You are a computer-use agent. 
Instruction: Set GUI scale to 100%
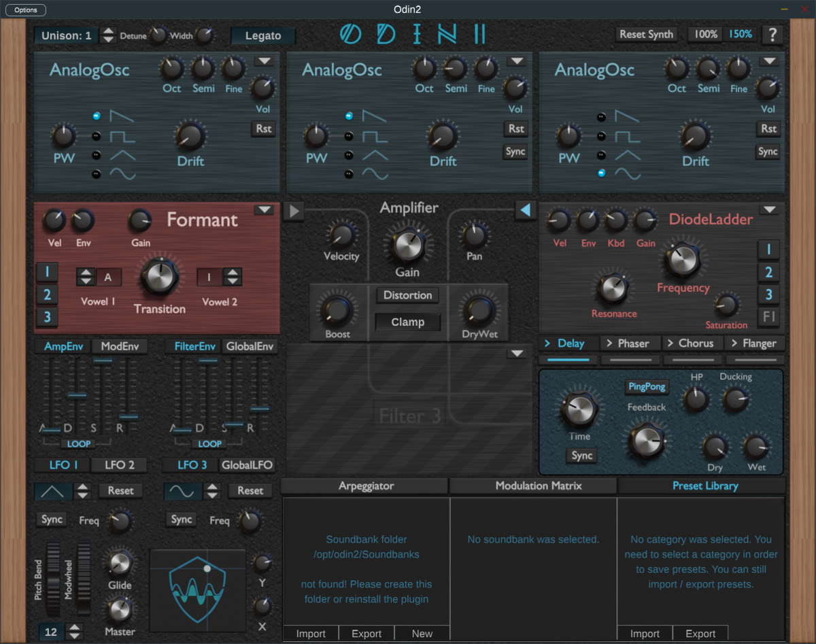(705, 34)
